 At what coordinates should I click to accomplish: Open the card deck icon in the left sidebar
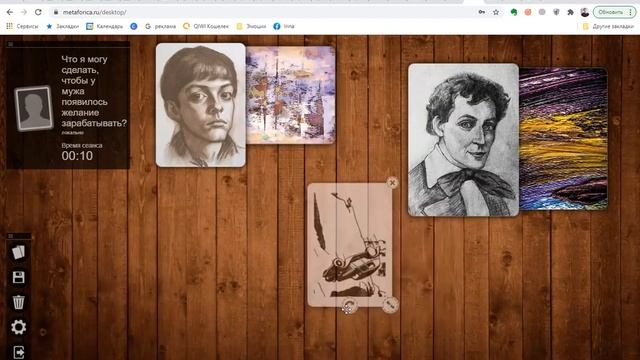18,252
